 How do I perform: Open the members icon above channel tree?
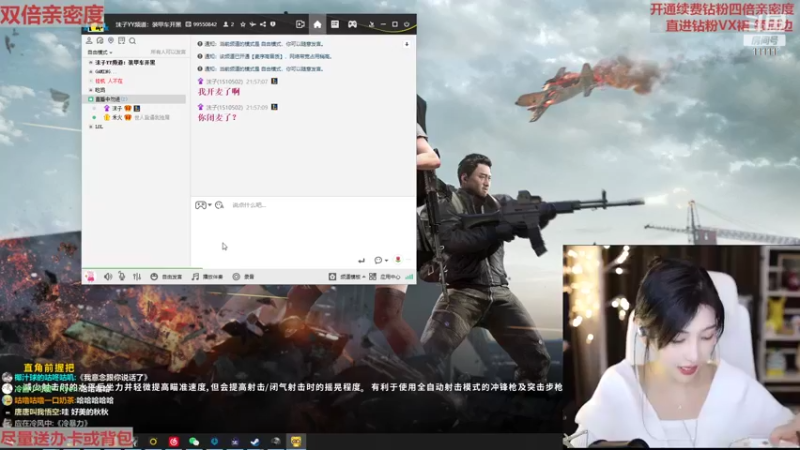point(89,40)
